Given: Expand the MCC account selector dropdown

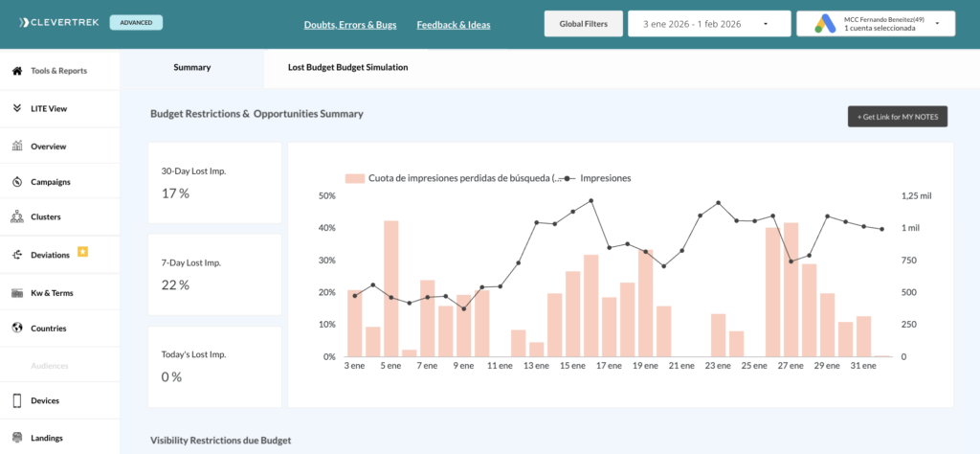Looking at the screenshot, I should pyautogui.click(x=875, y=24).
